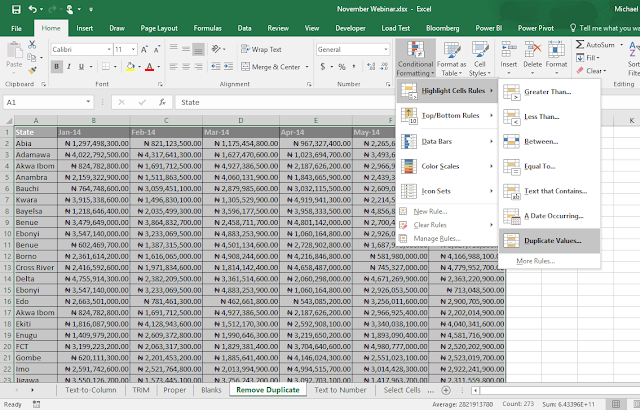Toggle Underline formatting

79,66
